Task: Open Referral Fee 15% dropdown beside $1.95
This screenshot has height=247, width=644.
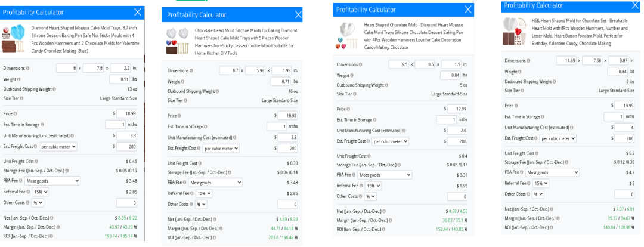Action: point(374,186)
